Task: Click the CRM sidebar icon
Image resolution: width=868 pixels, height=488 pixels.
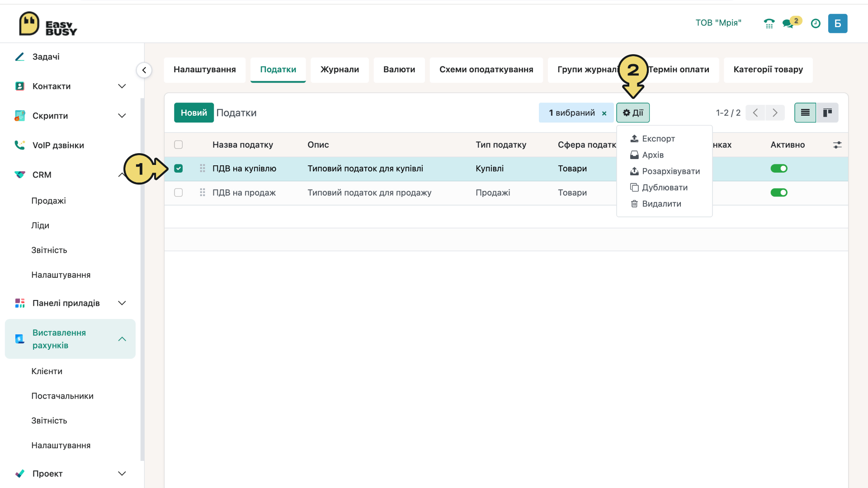Action: 19,174
